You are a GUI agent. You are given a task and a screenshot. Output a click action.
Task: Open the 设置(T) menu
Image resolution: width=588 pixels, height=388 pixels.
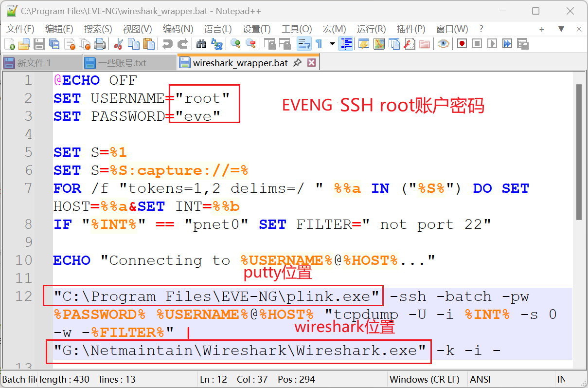pyautogui.click(x=256, y=29)
